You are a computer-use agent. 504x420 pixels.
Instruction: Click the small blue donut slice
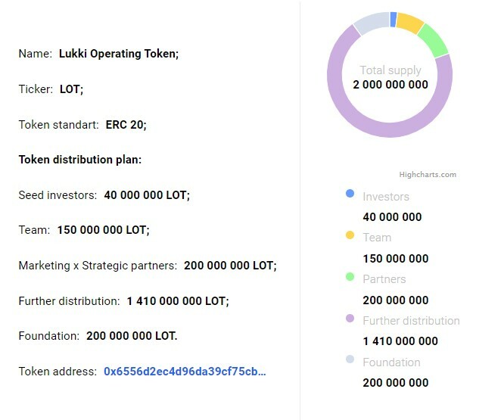393,19
